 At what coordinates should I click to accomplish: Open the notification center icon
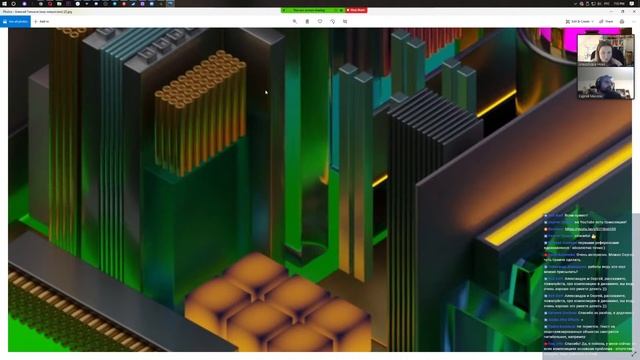(632, 4)
